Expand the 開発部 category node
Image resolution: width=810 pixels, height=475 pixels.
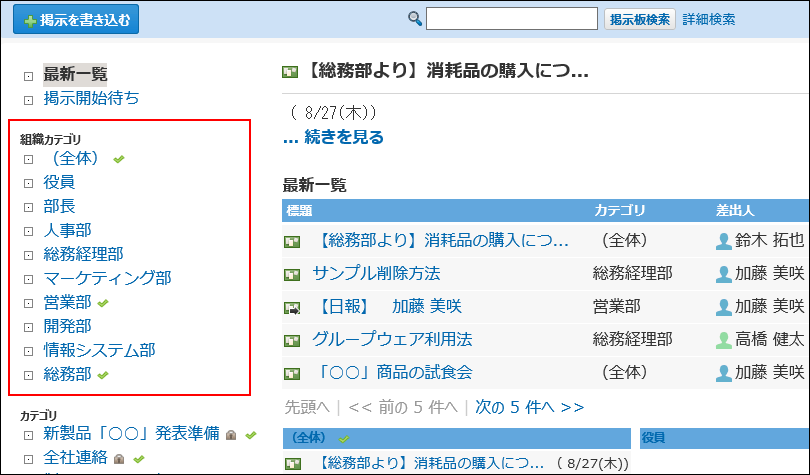[x=28, y=327]
